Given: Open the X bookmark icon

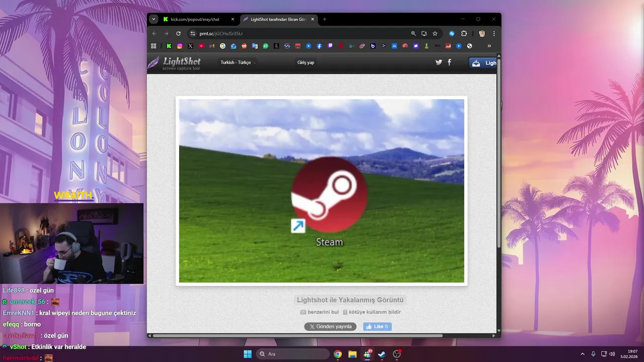Looking at the screenshot, I should tap(190, 46).
